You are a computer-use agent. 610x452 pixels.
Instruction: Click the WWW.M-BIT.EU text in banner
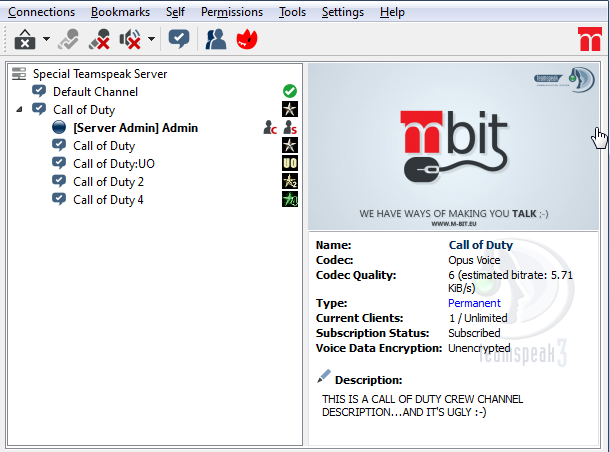(x=454, y=224)
